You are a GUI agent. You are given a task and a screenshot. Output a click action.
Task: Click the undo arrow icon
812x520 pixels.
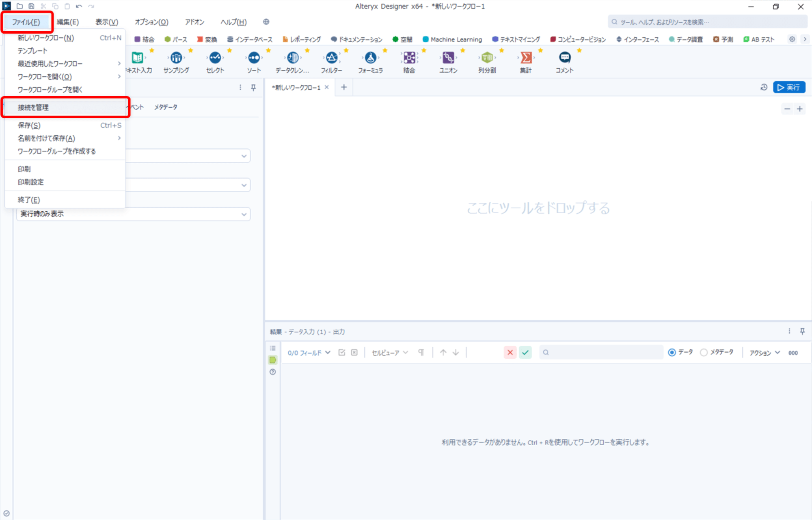click(x=79, y=6)
